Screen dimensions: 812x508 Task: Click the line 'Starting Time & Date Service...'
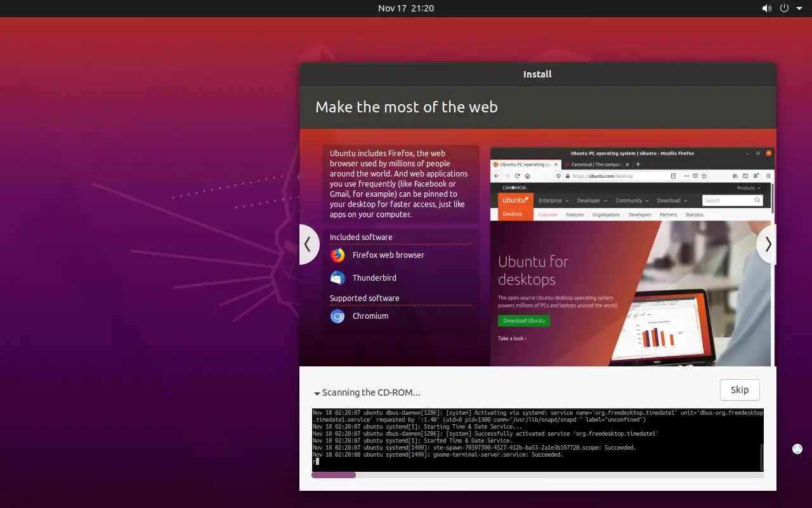473,427
